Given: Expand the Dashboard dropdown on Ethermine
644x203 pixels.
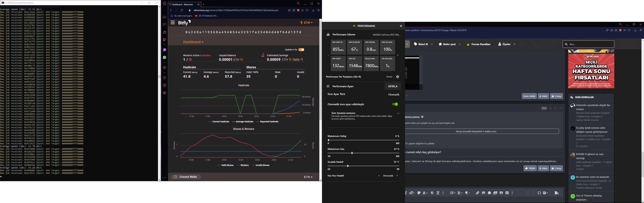Looking at the screenshot, I should 193,42.
